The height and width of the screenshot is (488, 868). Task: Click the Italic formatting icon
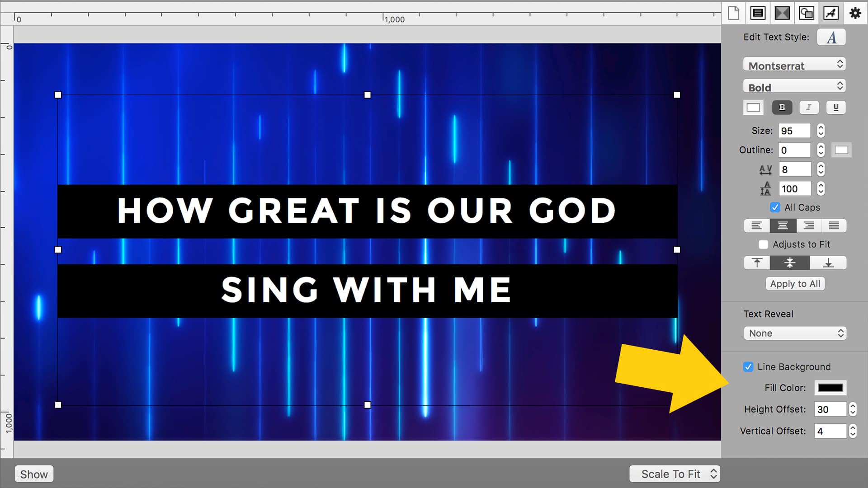click(808, 107)
